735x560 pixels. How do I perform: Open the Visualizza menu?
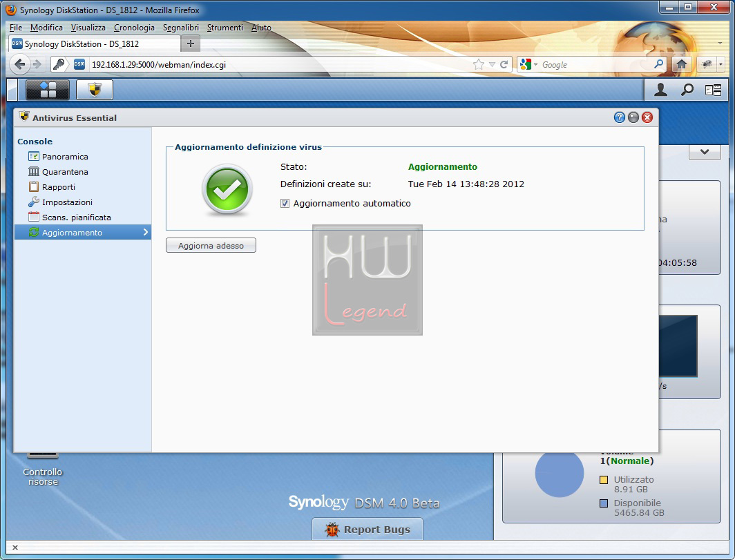[x=88, y=28]
